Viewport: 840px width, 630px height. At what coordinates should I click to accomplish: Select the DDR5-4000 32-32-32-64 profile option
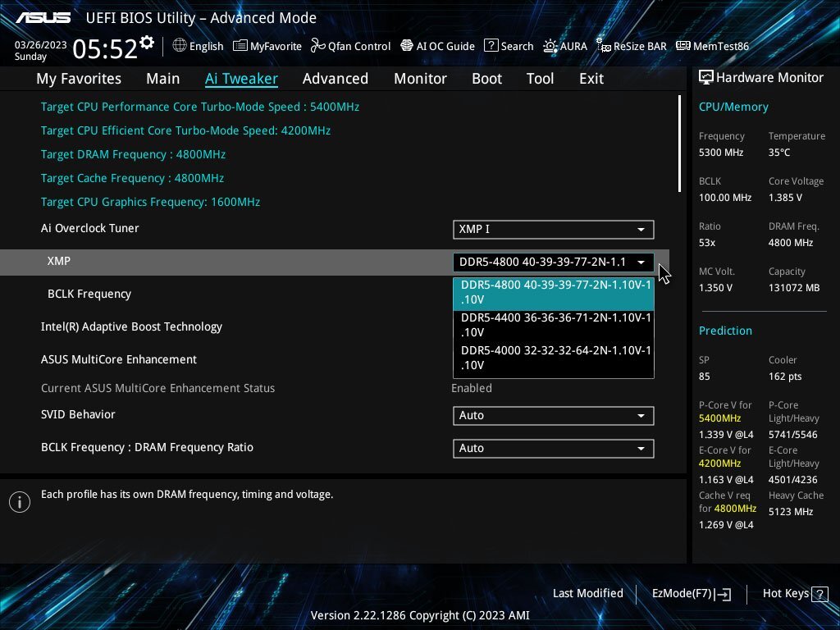pyautogui.click(x=554, y=358)
